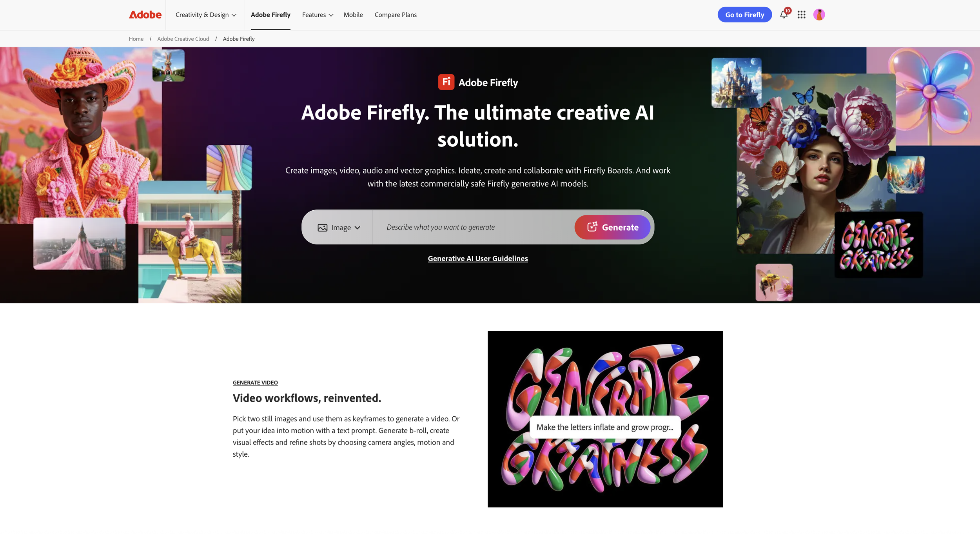Click the red Firefly Fi logo icon
980x534 pixels.
coord(446,82)
